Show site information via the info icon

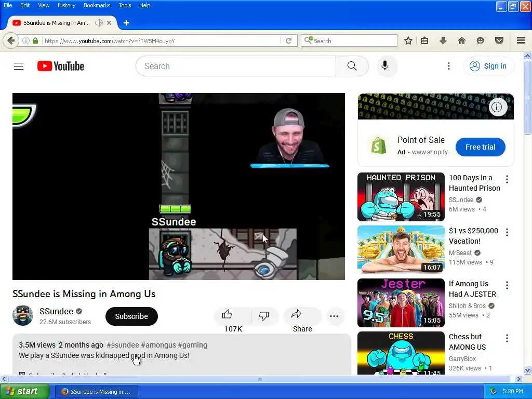(x=26, y=41)
